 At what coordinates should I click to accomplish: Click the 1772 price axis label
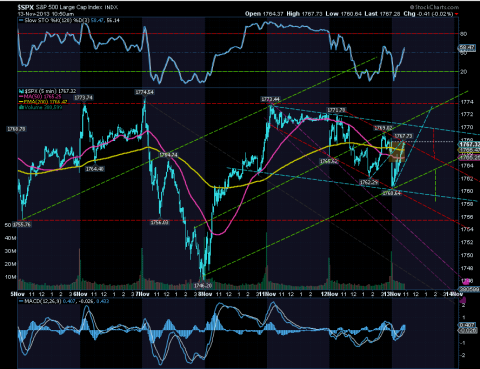tap(467, 114)
